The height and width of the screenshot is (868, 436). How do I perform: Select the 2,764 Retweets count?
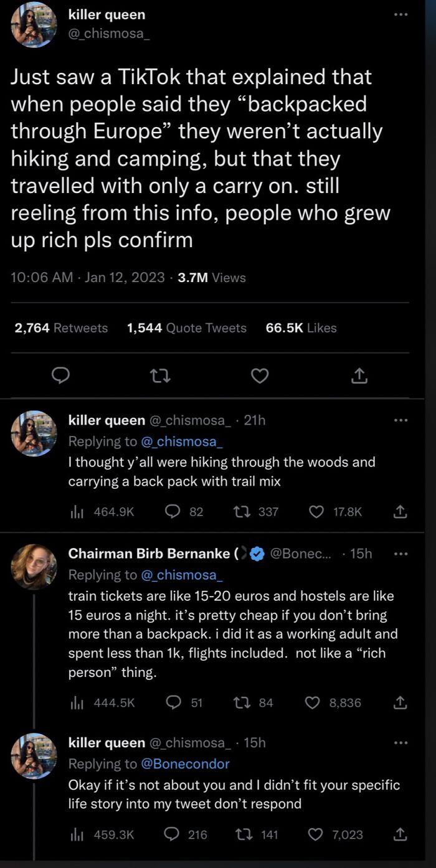60,328
